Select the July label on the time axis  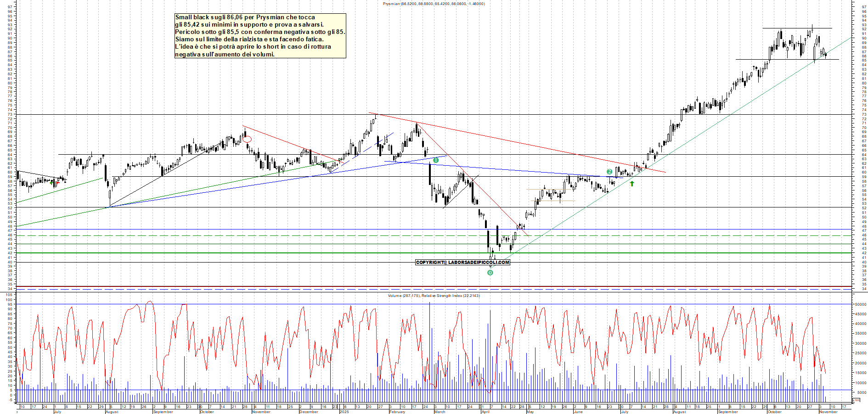(58, 412)
